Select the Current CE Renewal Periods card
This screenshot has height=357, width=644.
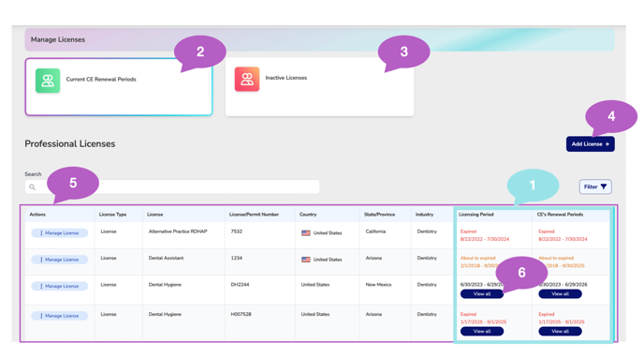[x=119, y=87]
